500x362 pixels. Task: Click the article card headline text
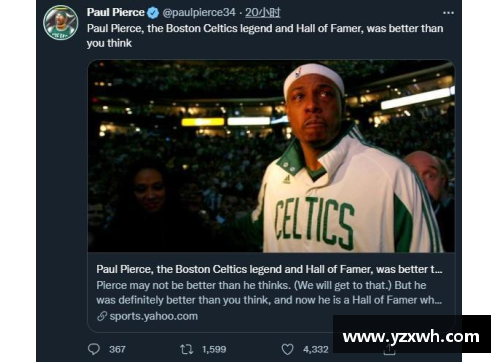[269, 269]
